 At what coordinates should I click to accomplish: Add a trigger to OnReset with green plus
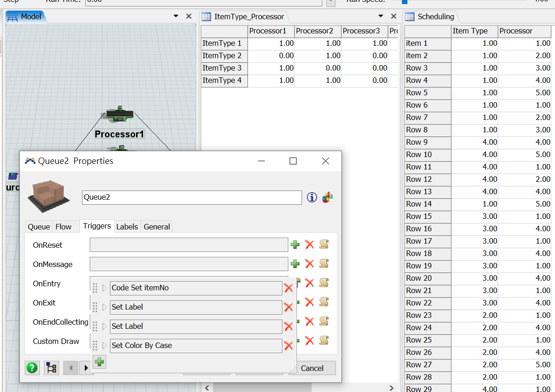[295, 245]
